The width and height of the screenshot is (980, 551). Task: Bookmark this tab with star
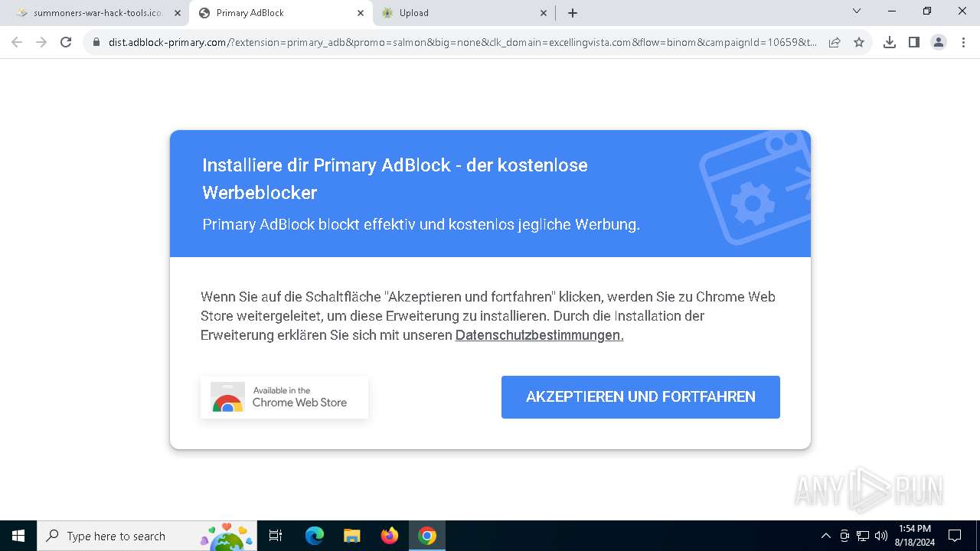tap(859, 42)
